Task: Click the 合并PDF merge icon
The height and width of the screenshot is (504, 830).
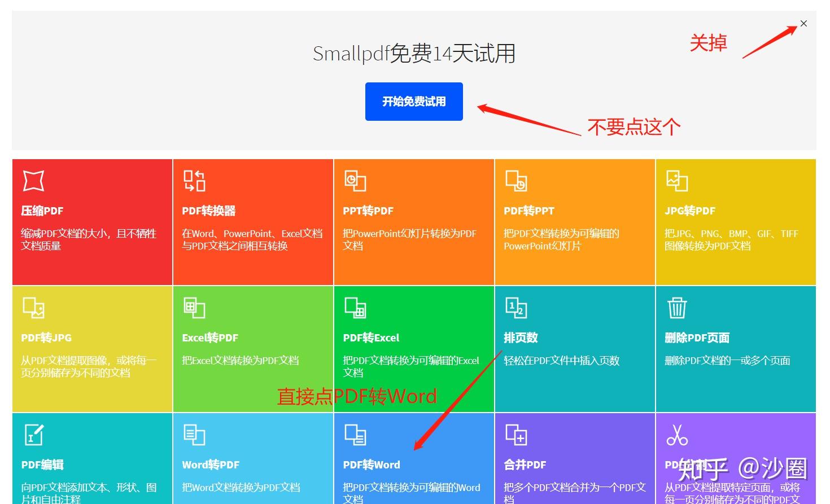Action: 516,435
